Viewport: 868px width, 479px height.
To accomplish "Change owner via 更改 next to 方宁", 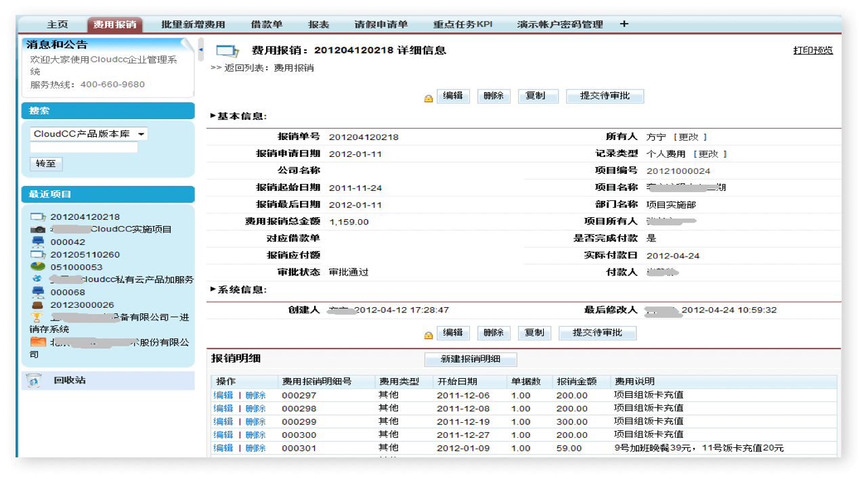I will 690,137.
